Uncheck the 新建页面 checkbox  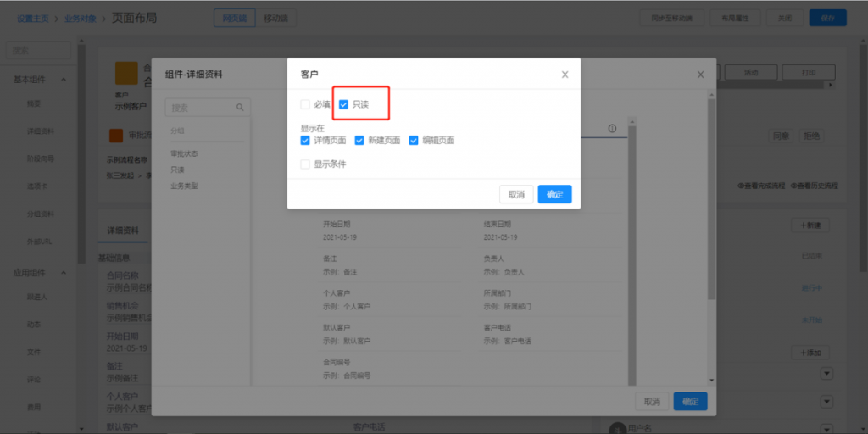(359, 140)
